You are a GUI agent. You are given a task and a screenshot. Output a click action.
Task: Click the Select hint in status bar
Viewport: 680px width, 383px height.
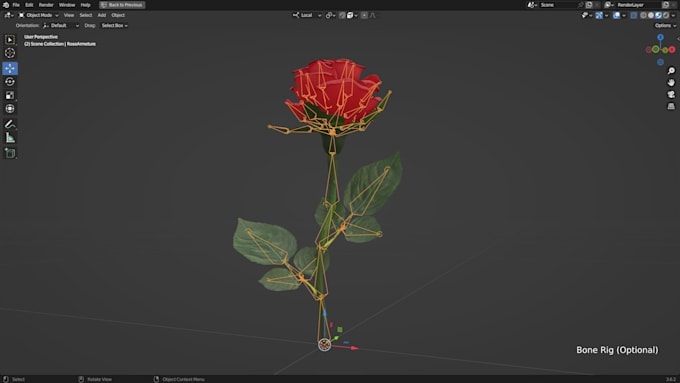[18, 379]
